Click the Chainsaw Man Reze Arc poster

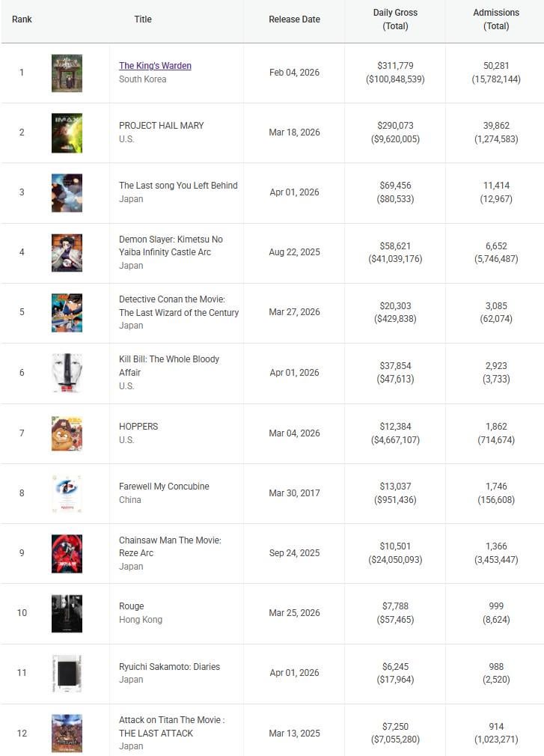tap(67, 553)
